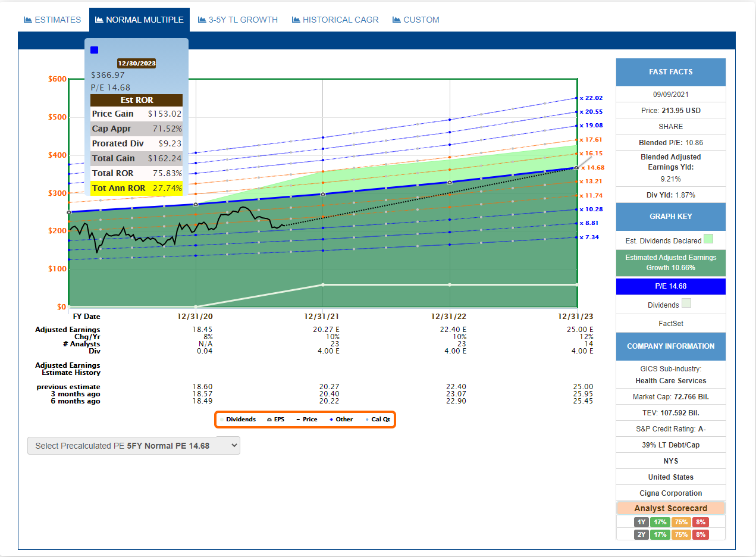
Task: Click the blue P/E 14.68 graph key button
Action: click(x=671, y=286)
